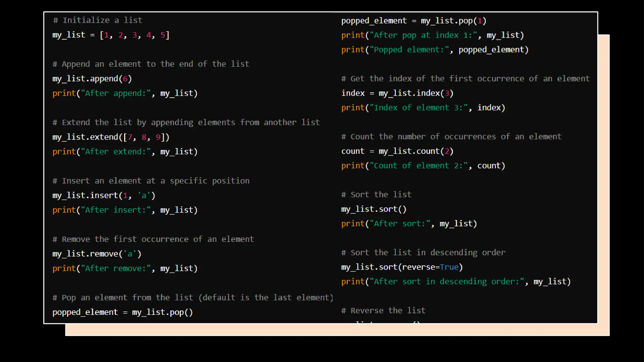Click the 'Popped element:' print statement
This screenshot has height=362, width=644.
435,50
